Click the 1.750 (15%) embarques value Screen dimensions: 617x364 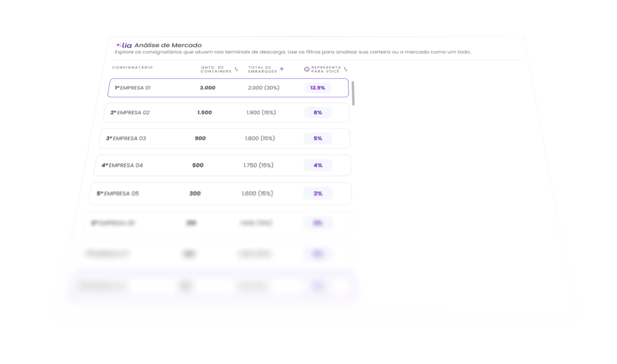[258, 165]
